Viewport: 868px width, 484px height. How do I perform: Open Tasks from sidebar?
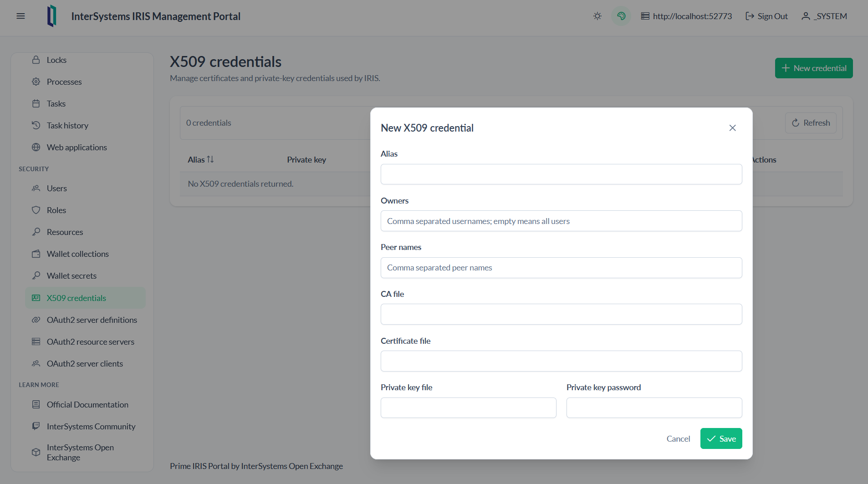point(85,103)
